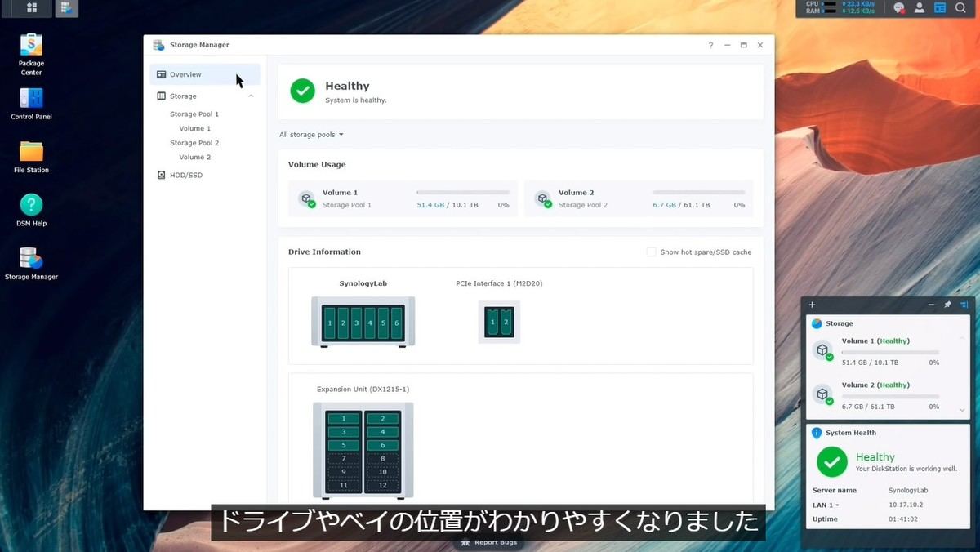
Task: Click the Volume 1 usage card
Action: (403, 198)
